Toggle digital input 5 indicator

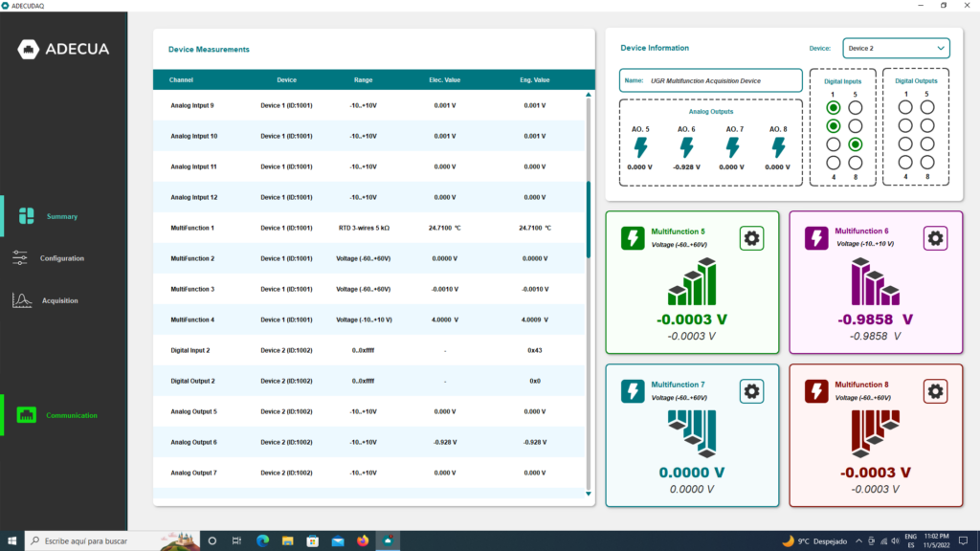pyautogui.click(x=856, y=108)
